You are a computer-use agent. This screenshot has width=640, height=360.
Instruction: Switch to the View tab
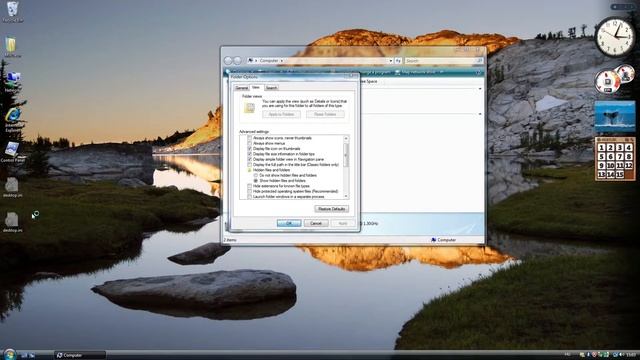point(256,87)
